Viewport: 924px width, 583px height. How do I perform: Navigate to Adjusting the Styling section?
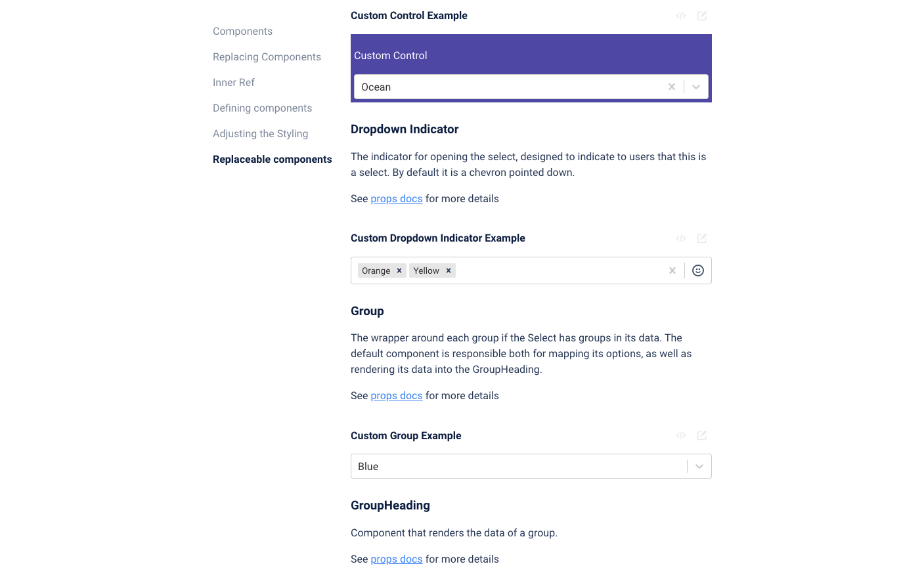(260, 134)
